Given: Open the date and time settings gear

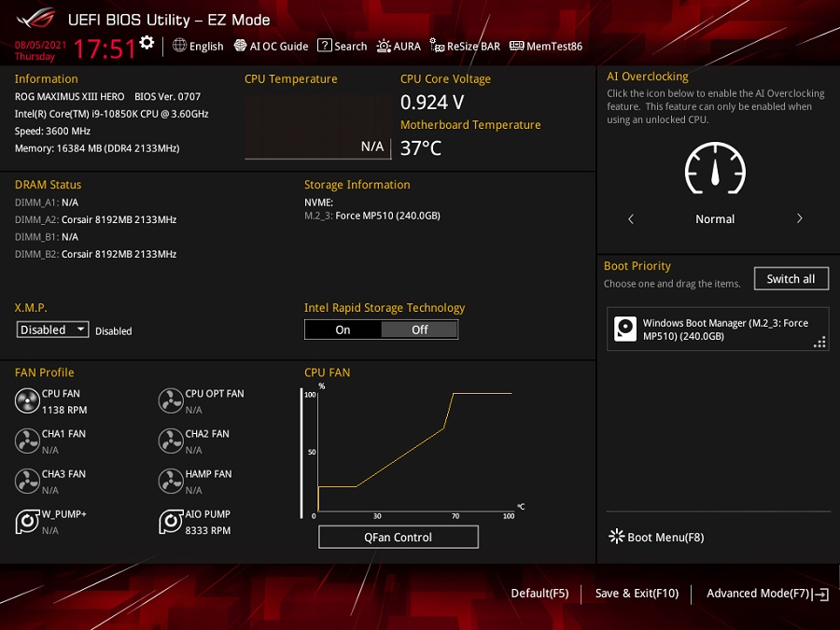Looking at the screenshot, I should point(147,43).
